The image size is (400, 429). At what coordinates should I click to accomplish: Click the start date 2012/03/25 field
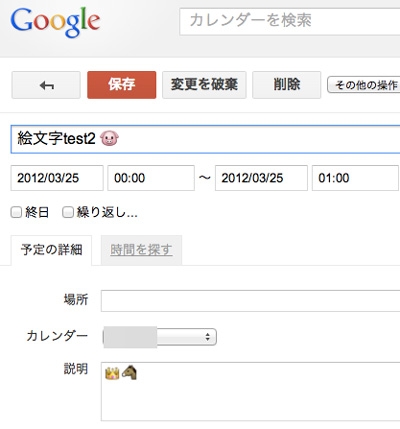coord(57,178)
